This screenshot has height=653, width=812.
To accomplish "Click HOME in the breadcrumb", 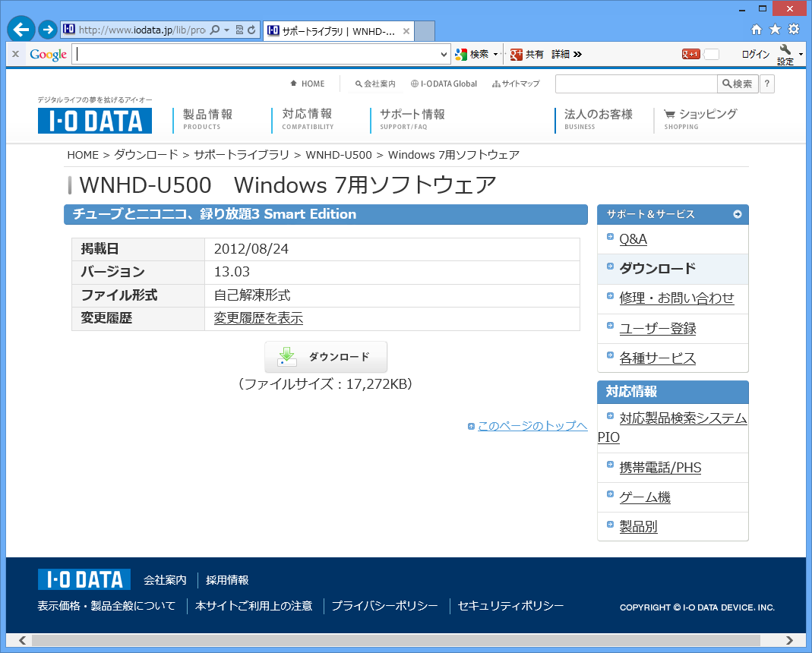I will 83,155.
